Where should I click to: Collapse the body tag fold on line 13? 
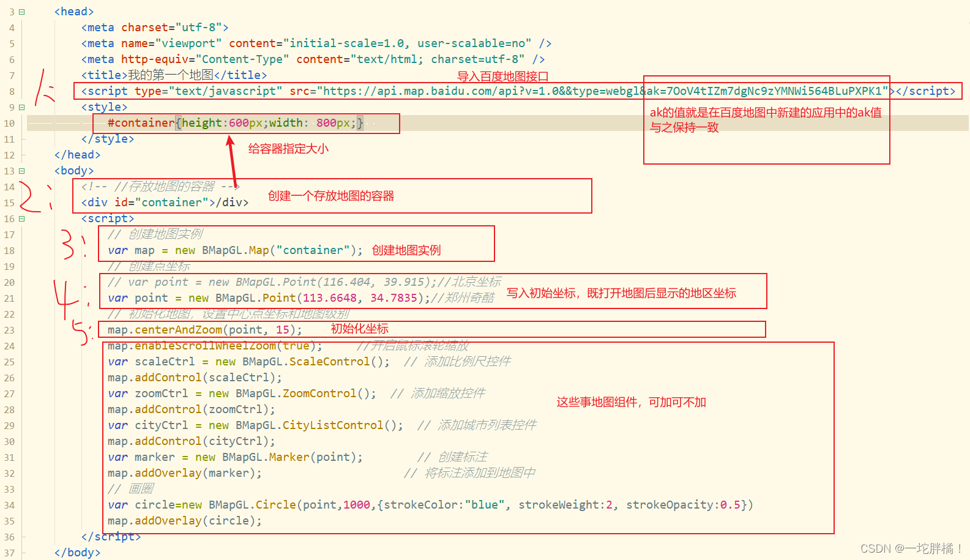point(22,171)
